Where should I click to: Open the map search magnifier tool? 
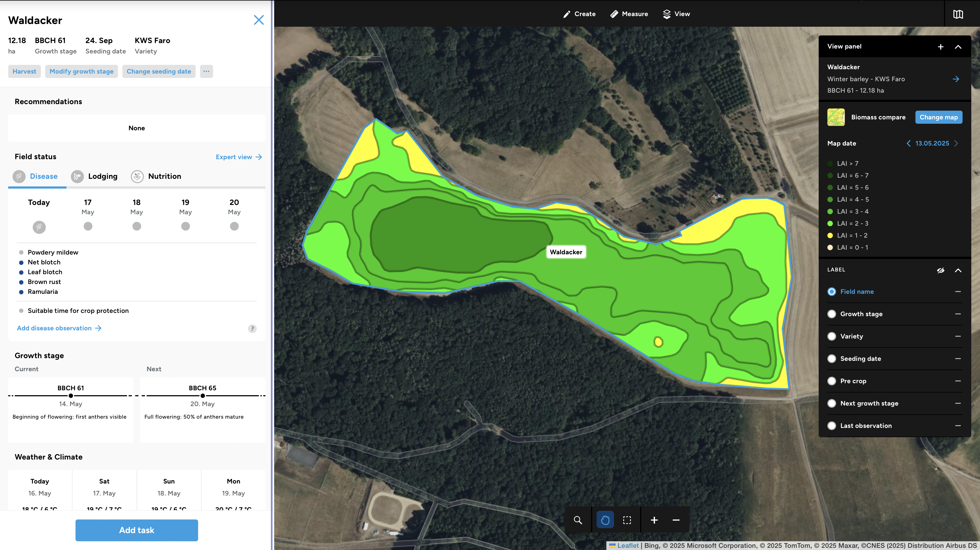tap(577, 519)
